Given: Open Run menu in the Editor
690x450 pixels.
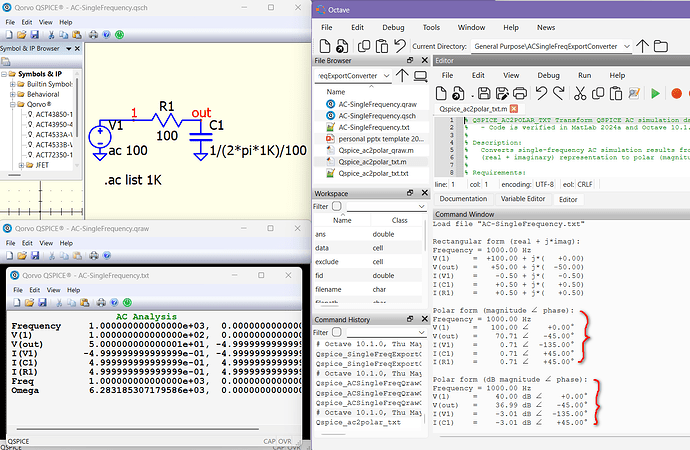Looking at the screenshot, I should tap(584, 75).
